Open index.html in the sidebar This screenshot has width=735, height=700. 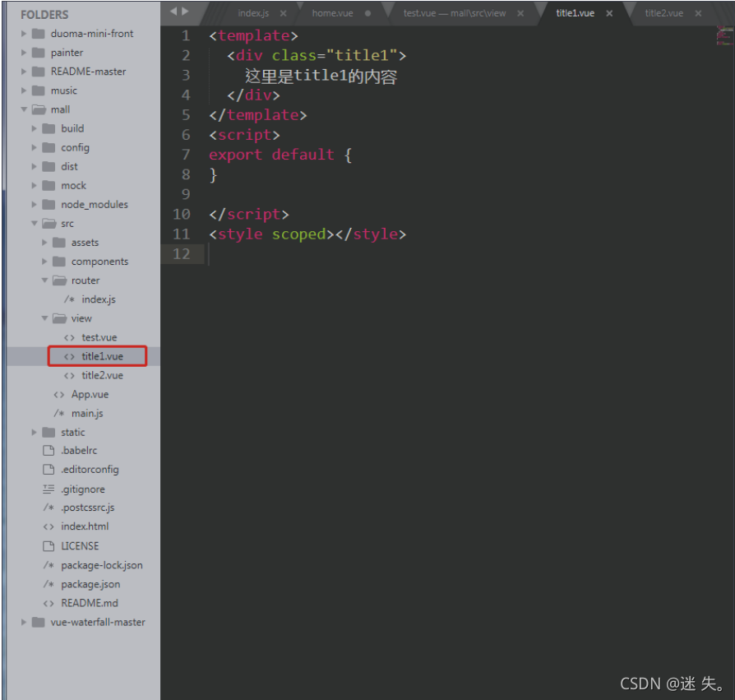[85, 526]
